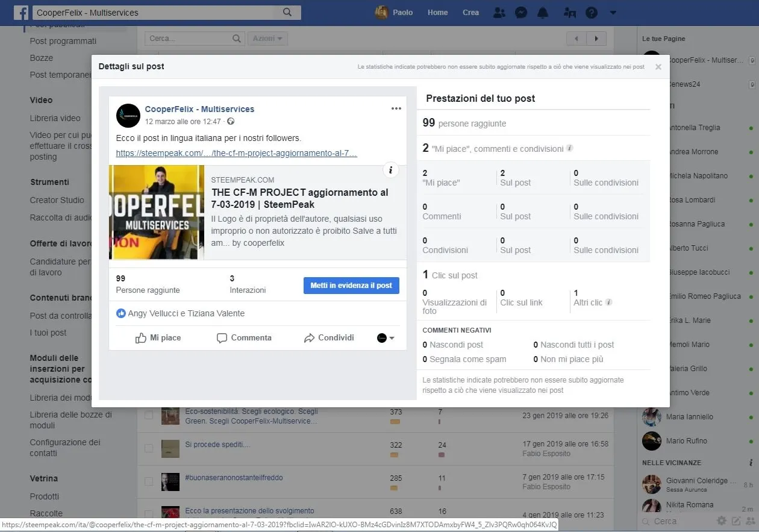
Task: Click new message compose icon in chat bar
Action: pos(736,521)
